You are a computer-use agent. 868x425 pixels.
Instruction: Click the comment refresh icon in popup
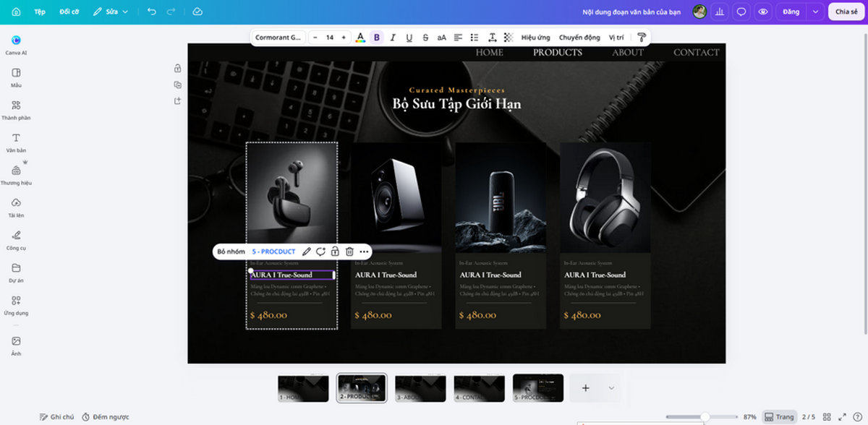pyautogui.click(x=320, y=252)
